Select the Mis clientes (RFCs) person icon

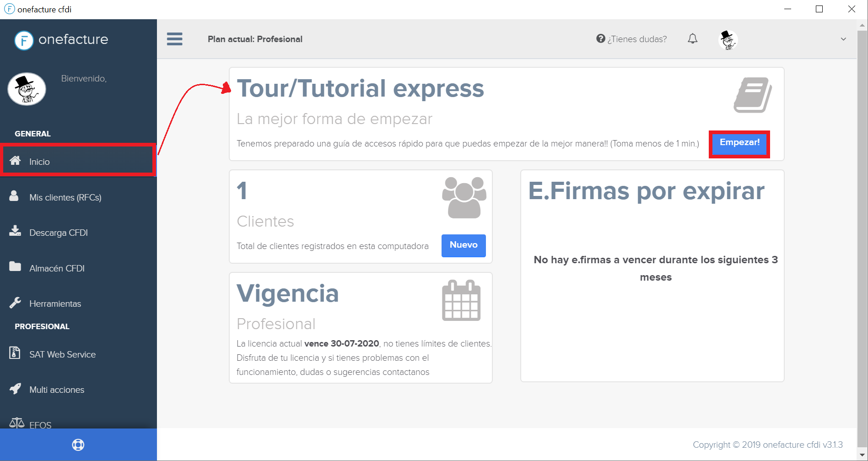(14, 196)
